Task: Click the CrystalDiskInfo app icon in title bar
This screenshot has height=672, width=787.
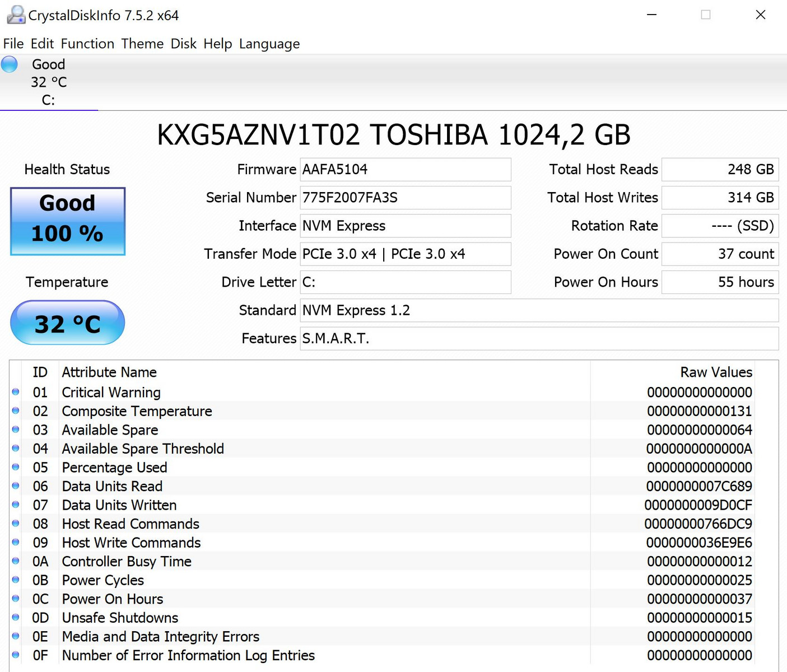Action: [16, 15]
